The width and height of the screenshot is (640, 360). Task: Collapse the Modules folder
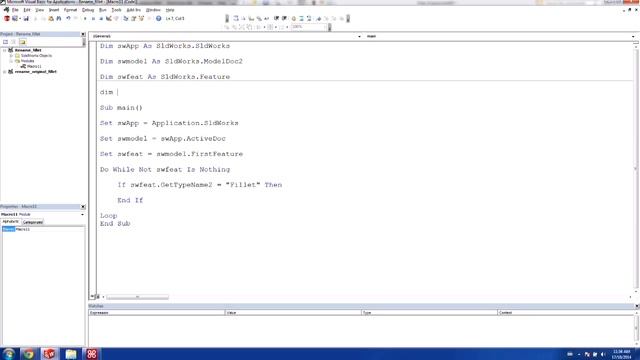click(x=11, y=61)
